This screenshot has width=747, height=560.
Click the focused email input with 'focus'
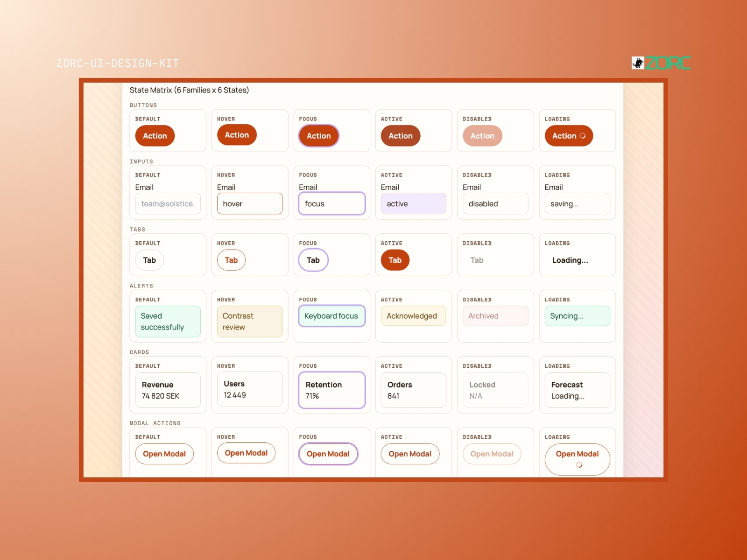[x=332, y=203]
